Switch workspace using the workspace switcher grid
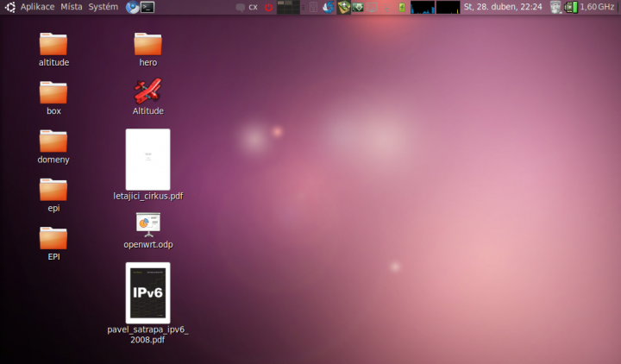This screenshot has height=364, width=621. (288, 7)
